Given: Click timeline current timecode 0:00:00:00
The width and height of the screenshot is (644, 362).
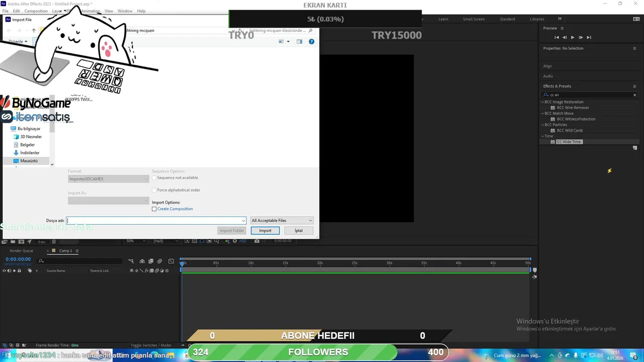Looking at the screenshot, I should pyautogui.click(x=18, y=259).
